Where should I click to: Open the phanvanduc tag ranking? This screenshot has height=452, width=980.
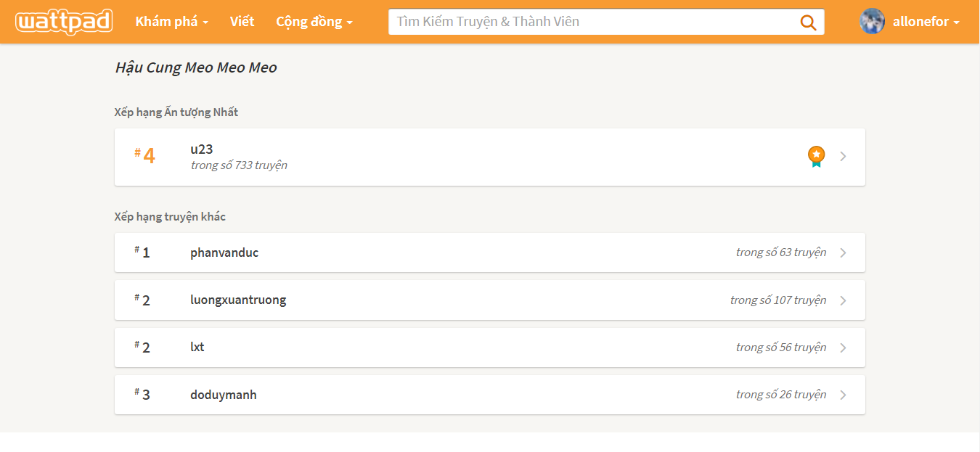tap(224, 252)
